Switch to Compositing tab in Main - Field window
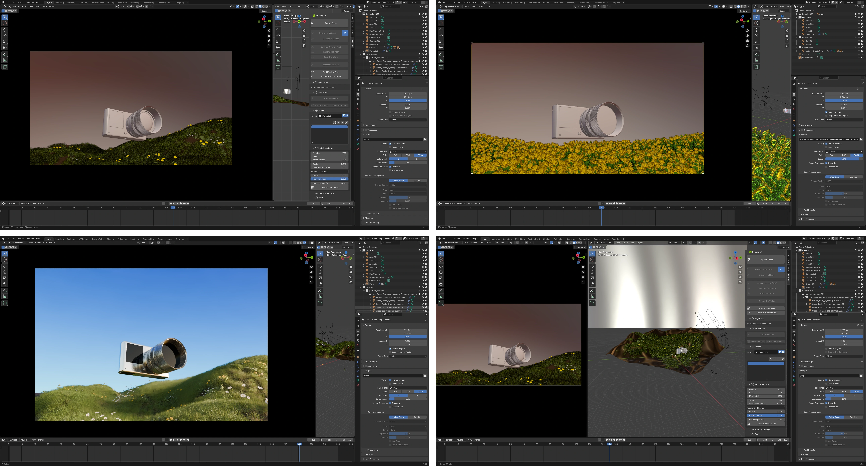 click(584, 3)
